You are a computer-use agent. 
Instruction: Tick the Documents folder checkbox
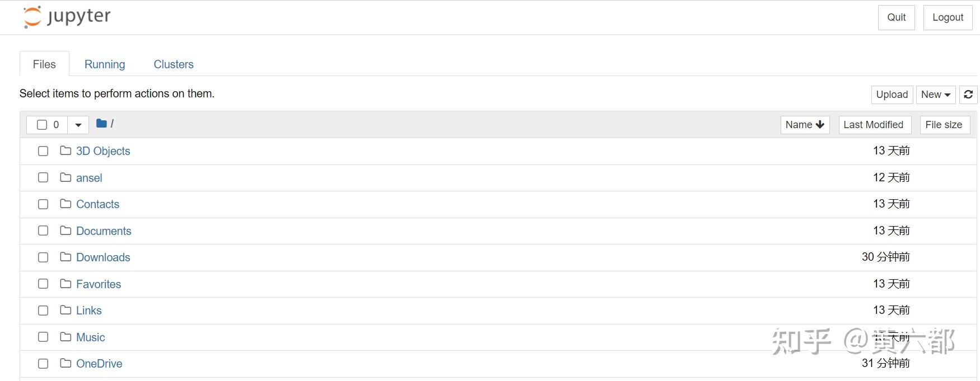(43, 231)
